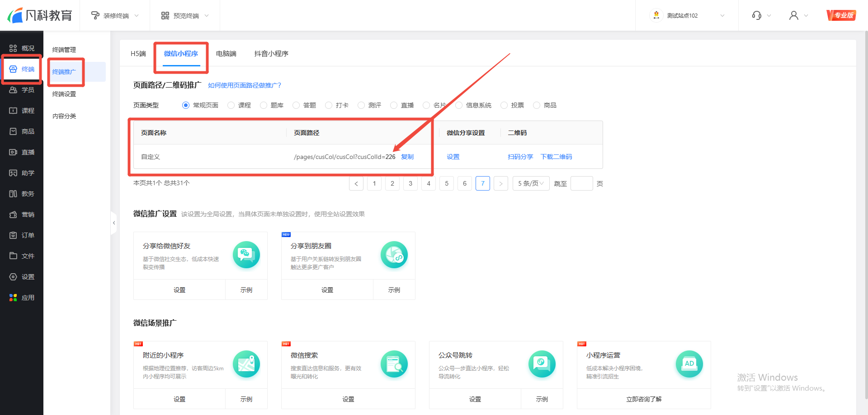Open the 5条/页 page size dropdown
This screenshot has width=868, height=415.
(x=531, y=183)
